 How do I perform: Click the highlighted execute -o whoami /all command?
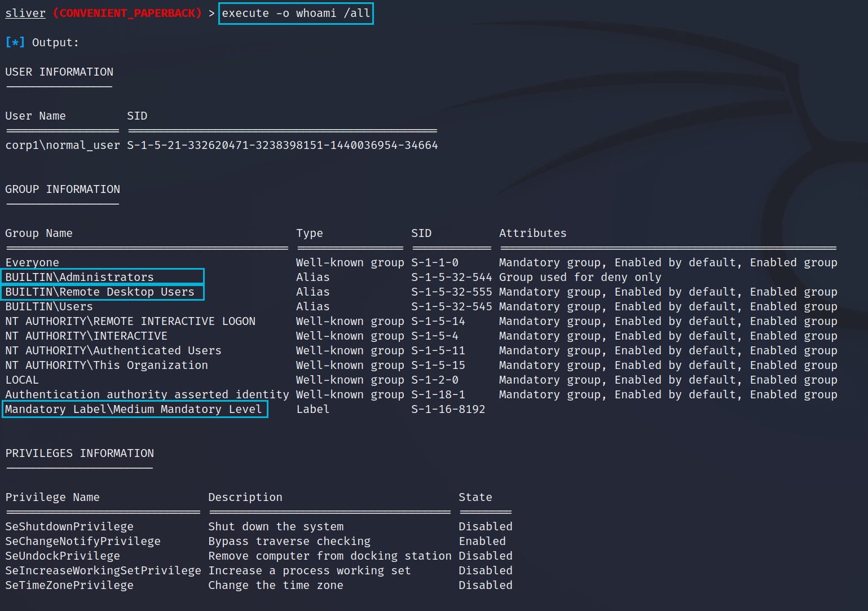pos(296,13)
